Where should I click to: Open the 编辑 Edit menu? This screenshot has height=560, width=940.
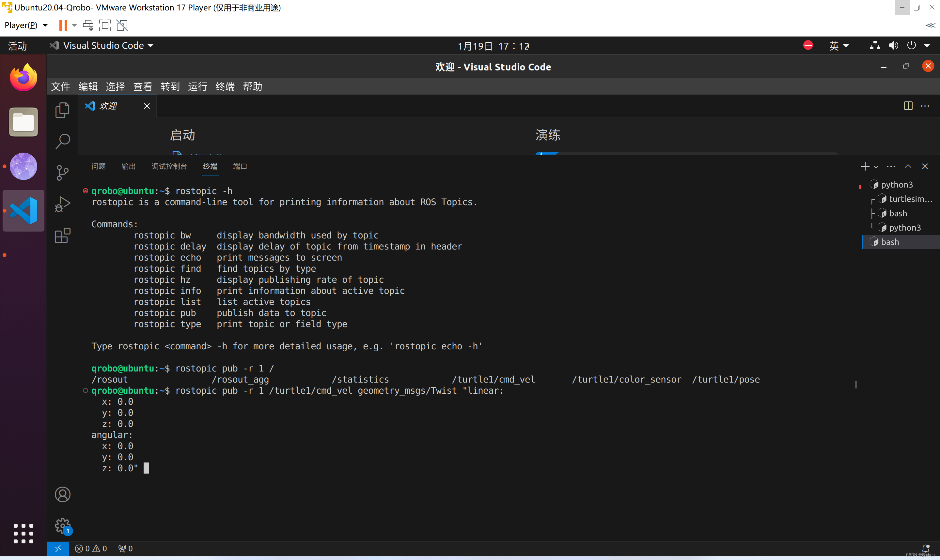coord(88,86)
